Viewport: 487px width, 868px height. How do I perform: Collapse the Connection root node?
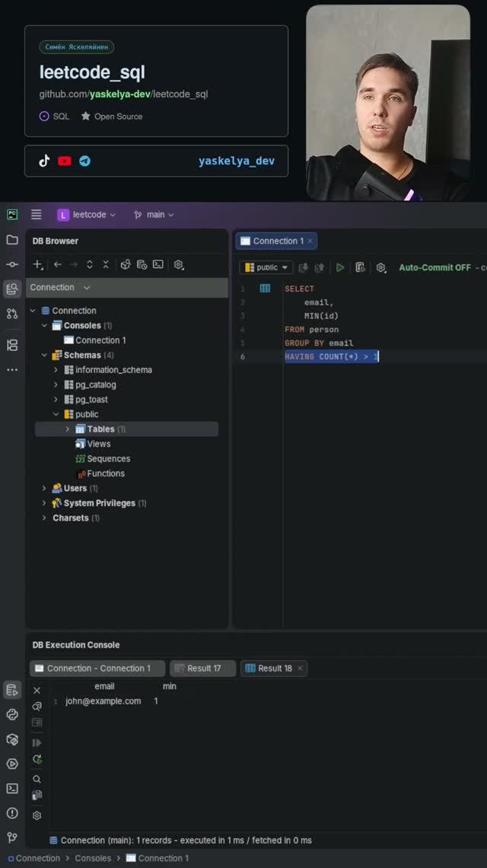pyautogui.click(x=33, y=311)
